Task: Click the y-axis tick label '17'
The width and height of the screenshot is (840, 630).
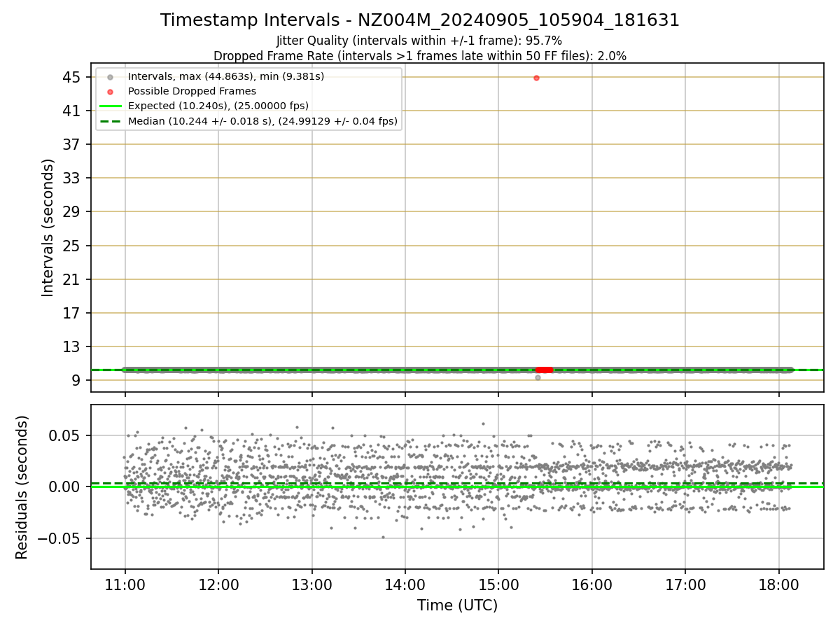Action: click(73, 313)
